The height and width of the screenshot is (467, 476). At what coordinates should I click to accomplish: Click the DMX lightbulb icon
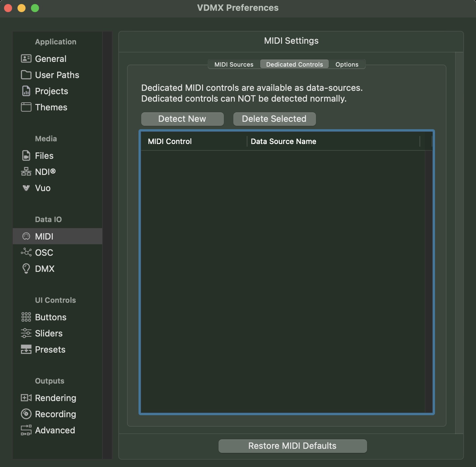pos(26,268)
